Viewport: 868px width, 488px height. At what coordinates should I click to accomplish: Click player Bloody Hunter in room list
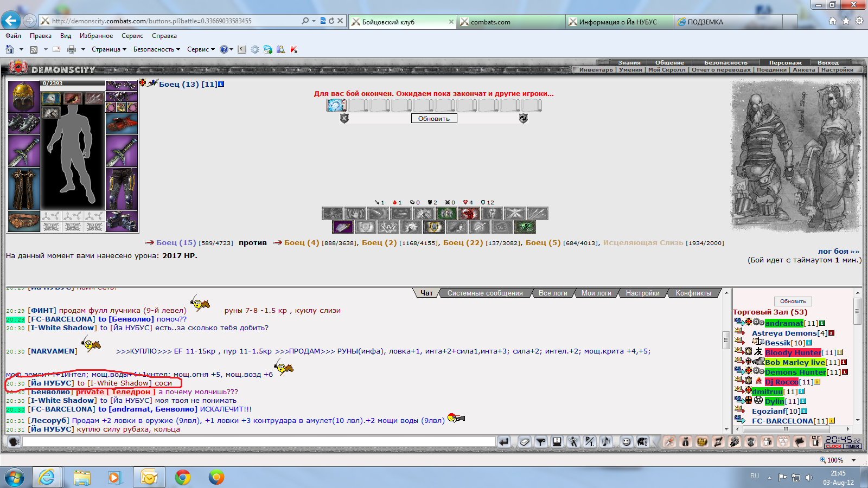793,352
